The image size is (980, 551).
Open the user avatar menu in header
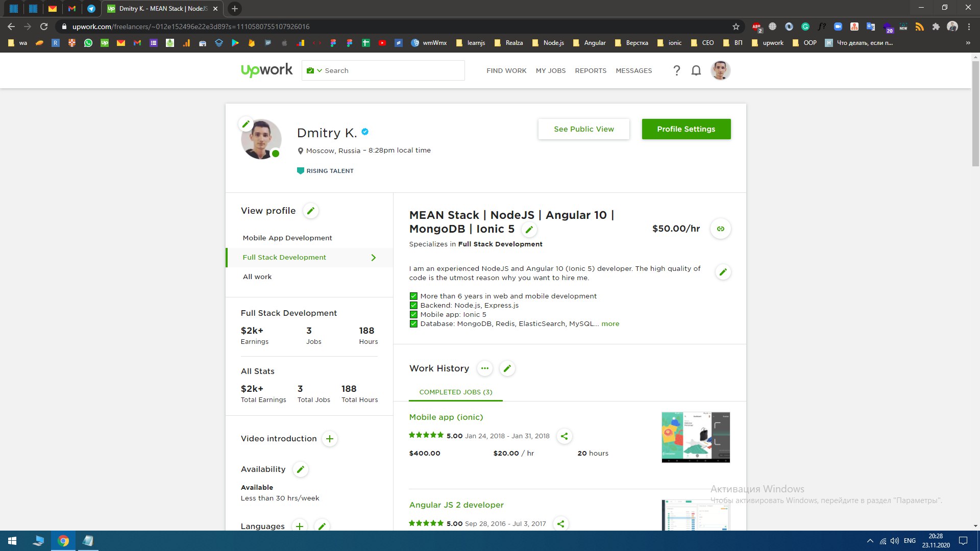(720, 70)
